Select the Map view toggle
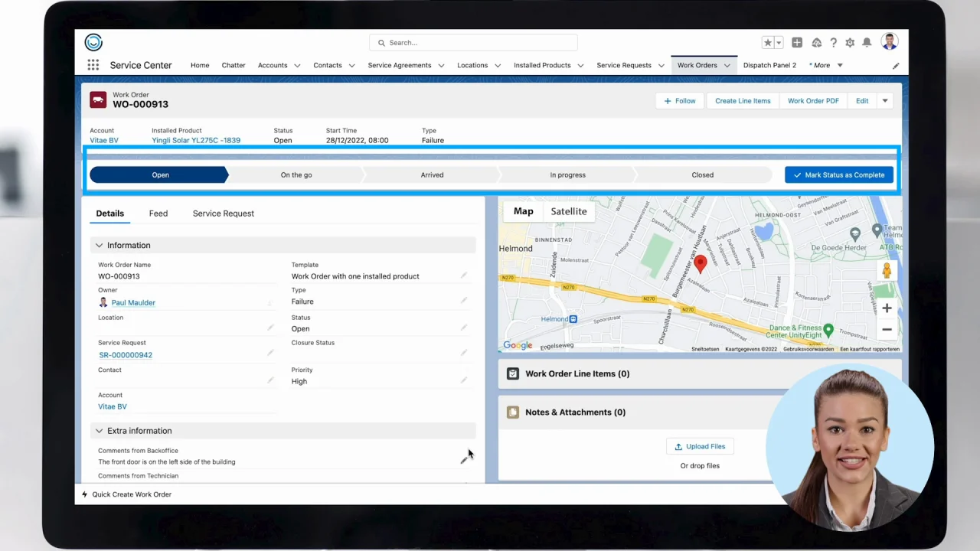 pos(523,211)
